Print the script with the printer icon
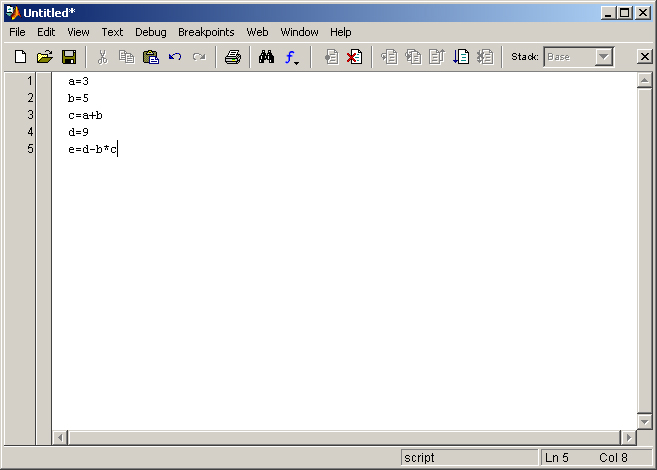This screenshot has height=470, width=657. point(233,57)
